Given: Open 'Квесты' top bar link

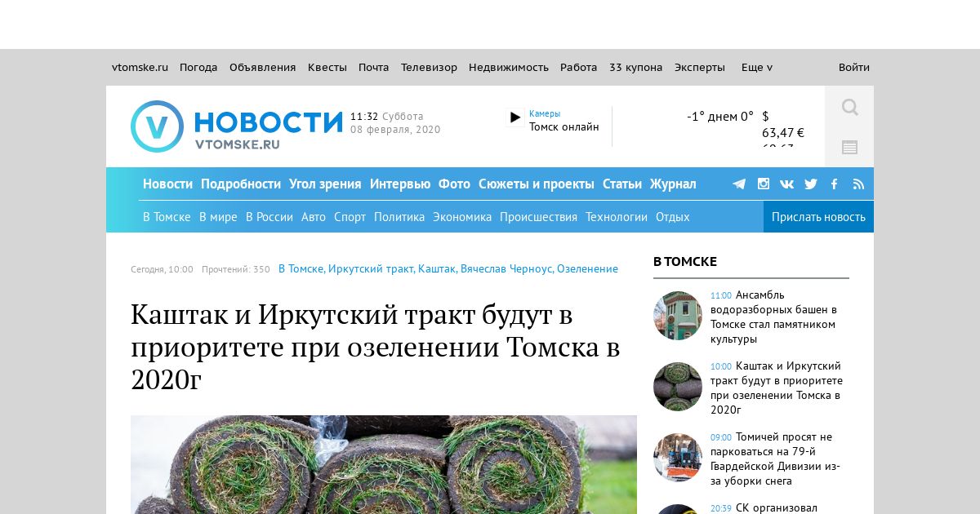Looking at the screenshot, I should click(x=327, y=68).
